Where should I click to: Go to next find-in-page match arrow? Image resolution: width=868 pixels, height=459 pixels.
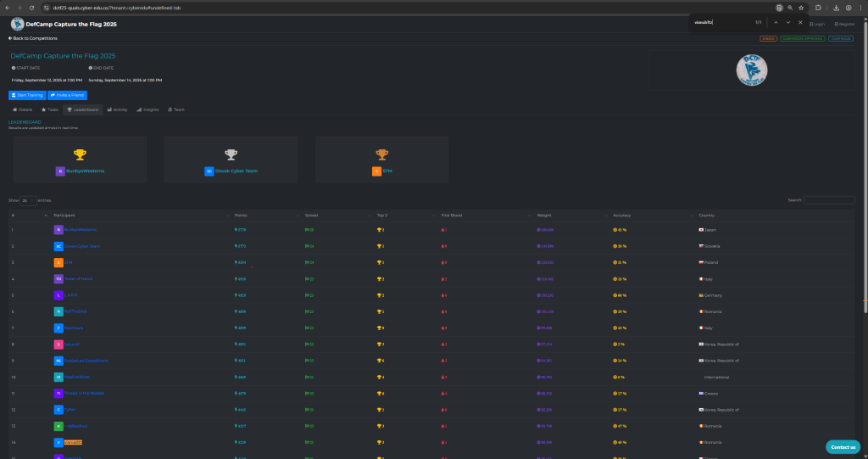(x=787, y=22)
